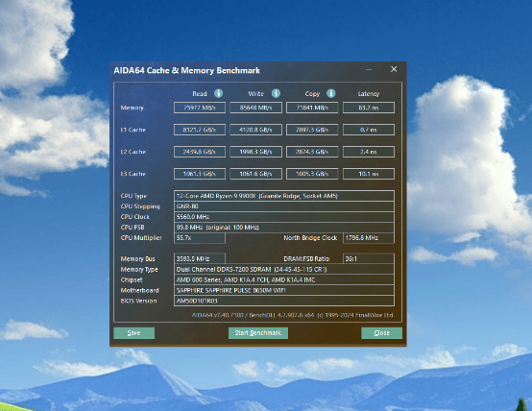Click the Start Benchmark button

point(258,333)
